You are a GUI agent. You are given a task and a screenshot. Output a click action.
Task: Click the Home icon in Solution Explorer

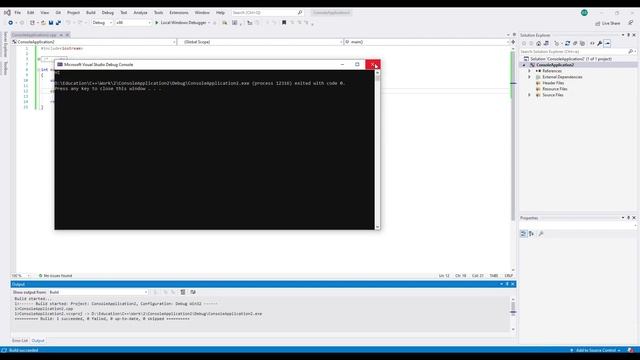click(x=538, y=43)
